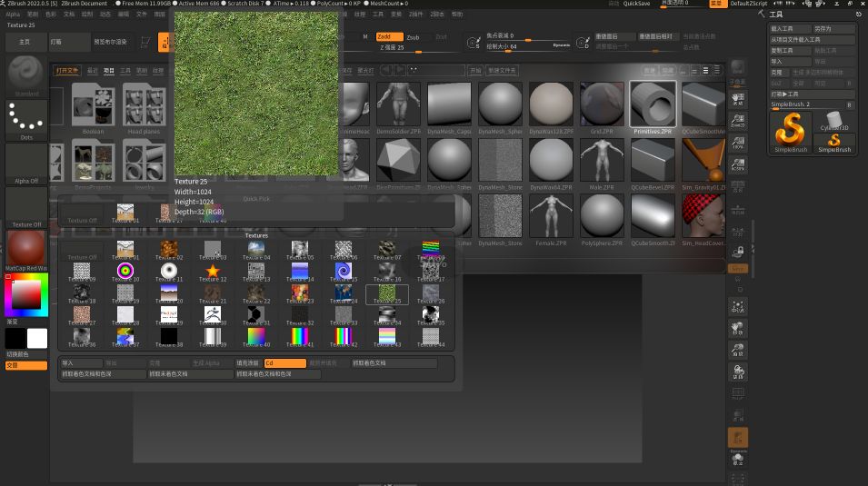Open the Alpha menu

tap(13, 15)
